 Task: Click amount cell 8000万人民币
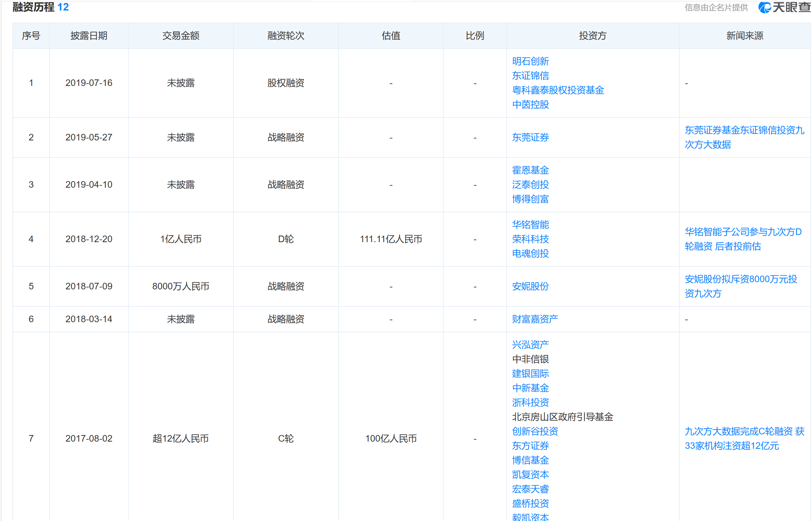181,286
